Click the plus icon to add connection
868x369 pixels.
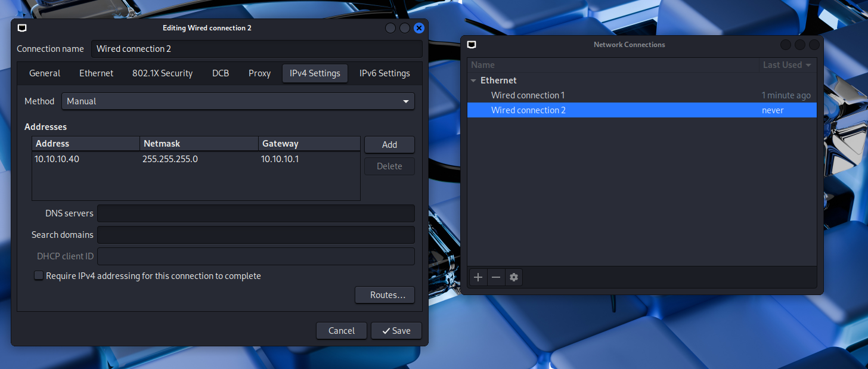[478, 277]
